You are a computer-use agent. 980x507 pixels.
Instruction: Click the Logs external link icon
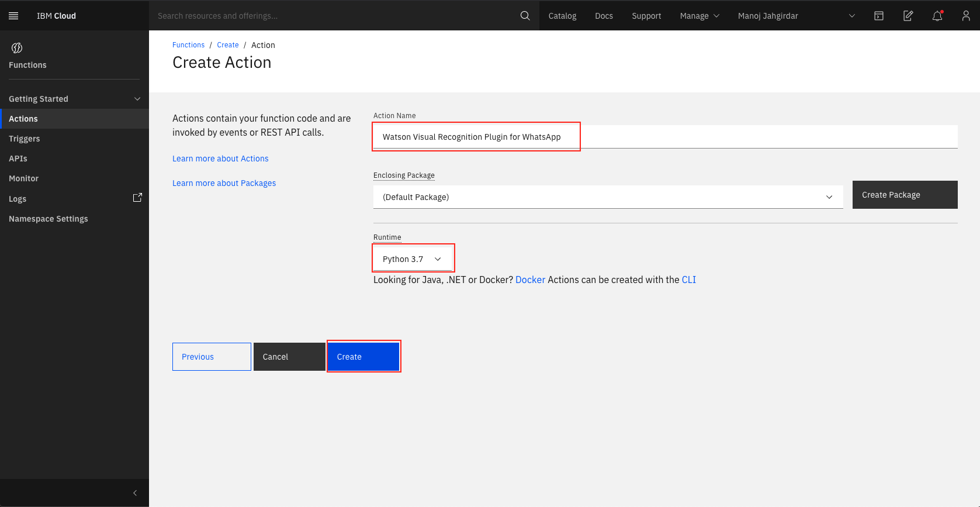click(137, 198)
